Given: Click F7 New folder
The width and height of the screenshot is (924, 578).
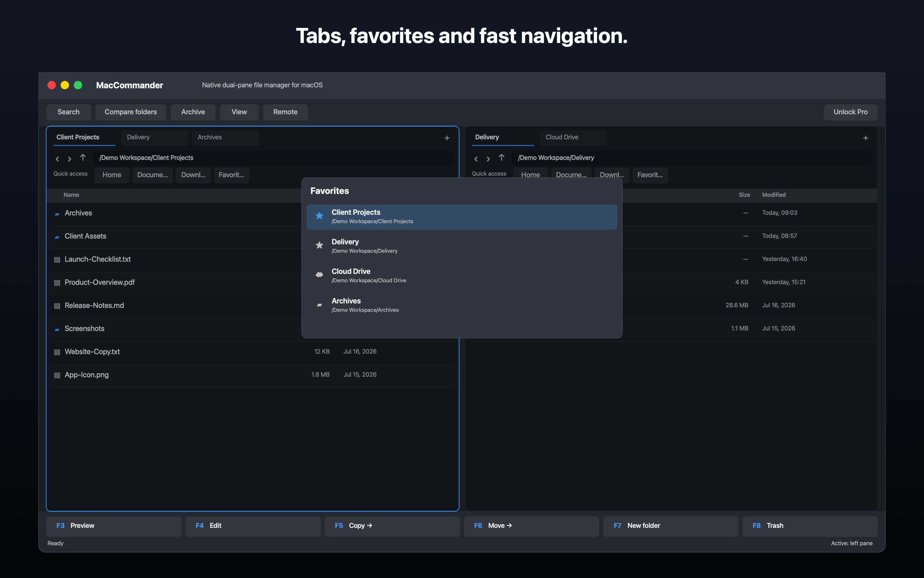Looking at the screenshot, I should [671, 526].
